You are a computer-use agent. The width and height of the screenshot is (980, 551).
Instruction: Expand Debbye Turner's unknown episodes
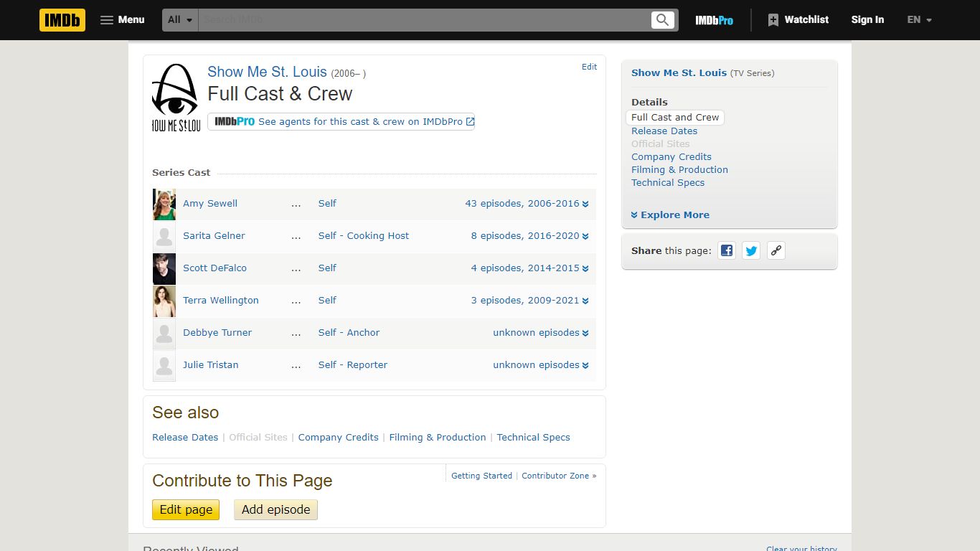(x=541, y=333)
